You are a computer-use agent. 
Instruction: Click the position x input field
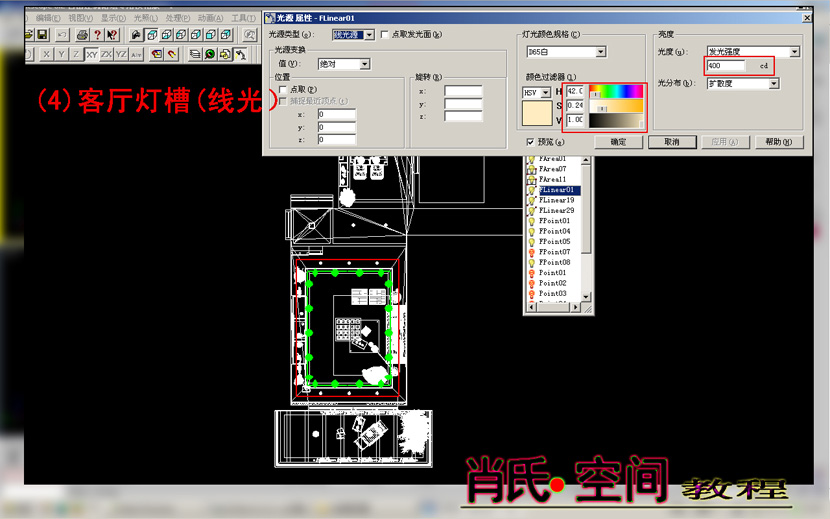coord(337,114)
